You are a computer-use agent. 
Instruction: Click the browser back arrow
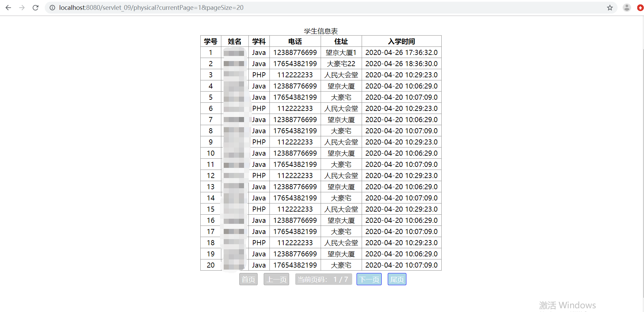[x=8, y=7]
